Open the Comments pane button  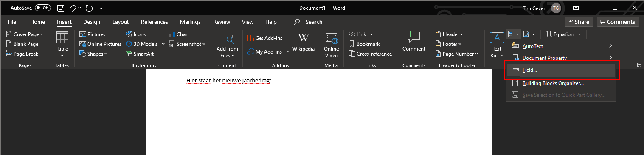(618, 22)
